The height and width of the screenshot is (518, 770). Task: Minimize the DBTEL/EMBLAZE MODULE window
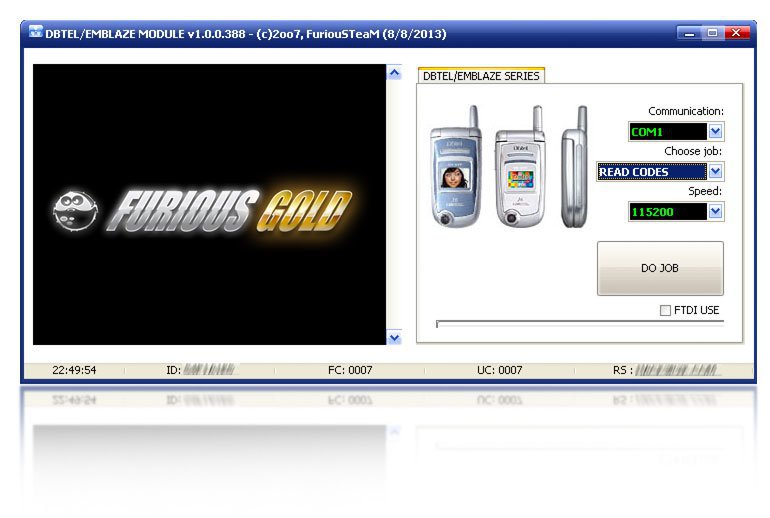click(689, 33)
